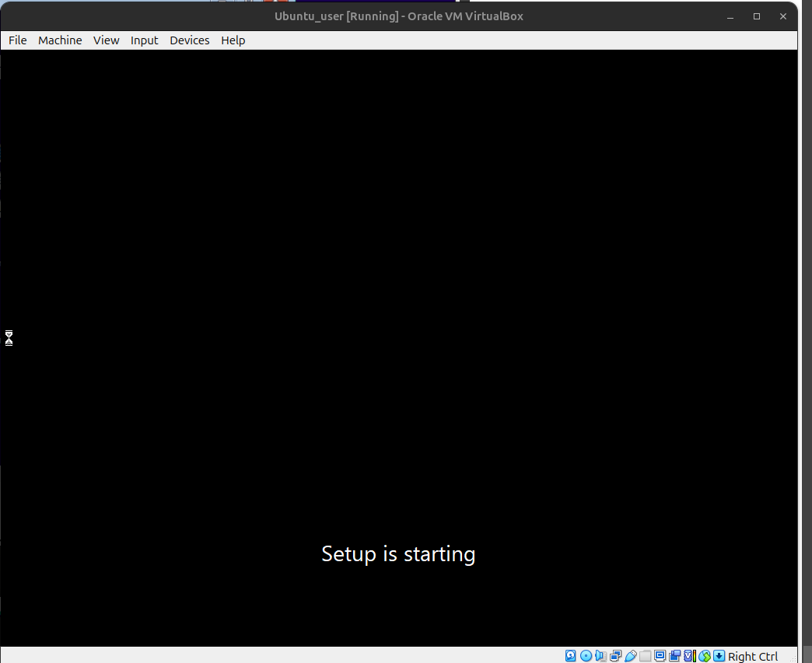812x663 pixels.
Task: Click the optical drive status icon
Action: point(586,656)
